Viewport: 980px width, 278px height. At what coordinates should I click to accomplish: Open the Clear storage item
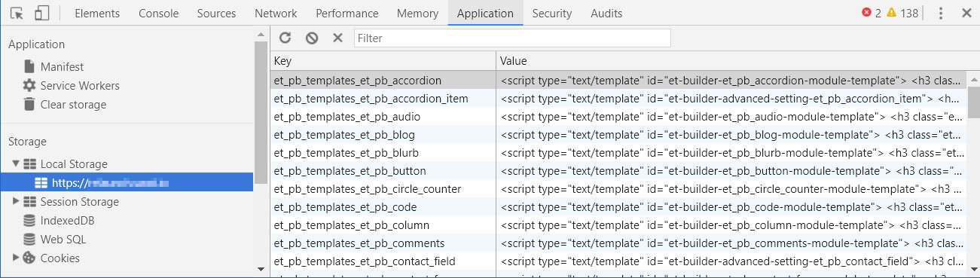tap(73, 104)
